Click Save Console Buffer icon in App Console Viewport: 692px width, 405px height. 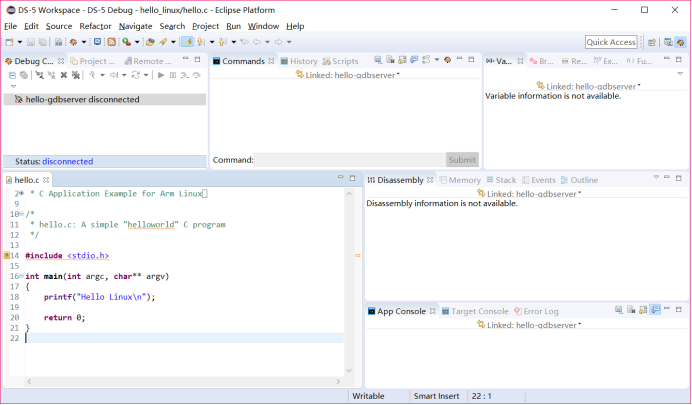pos(619,310)
